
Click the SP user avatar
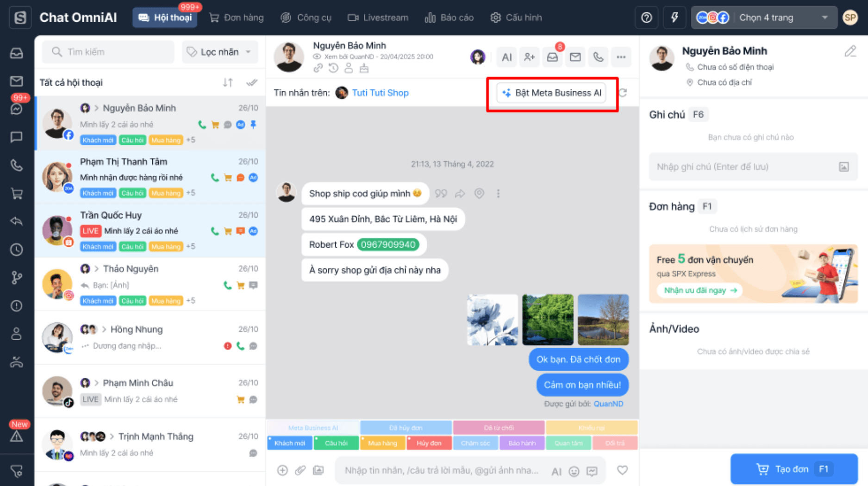click(x=850, y=18)
